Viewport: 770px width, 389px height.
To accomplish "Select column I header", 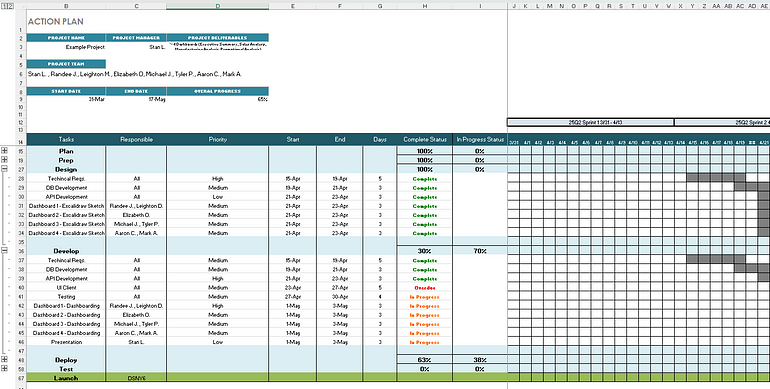I will point(480,6).
